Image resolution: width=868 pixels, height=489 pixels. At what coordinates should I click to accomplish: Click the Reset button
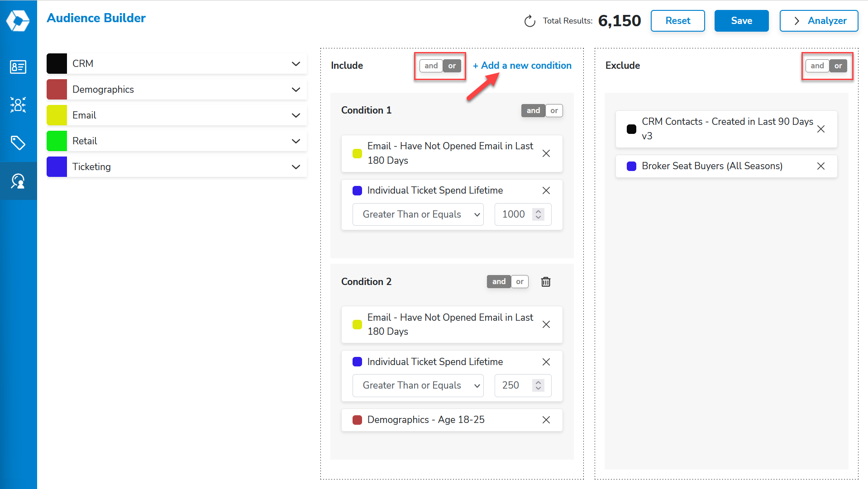[x=677, y=21]
